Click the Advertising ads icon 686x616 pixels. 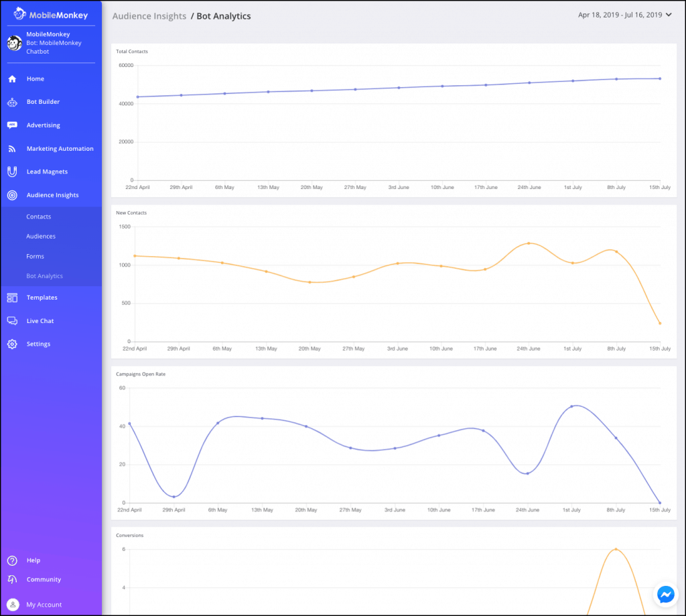12,125
